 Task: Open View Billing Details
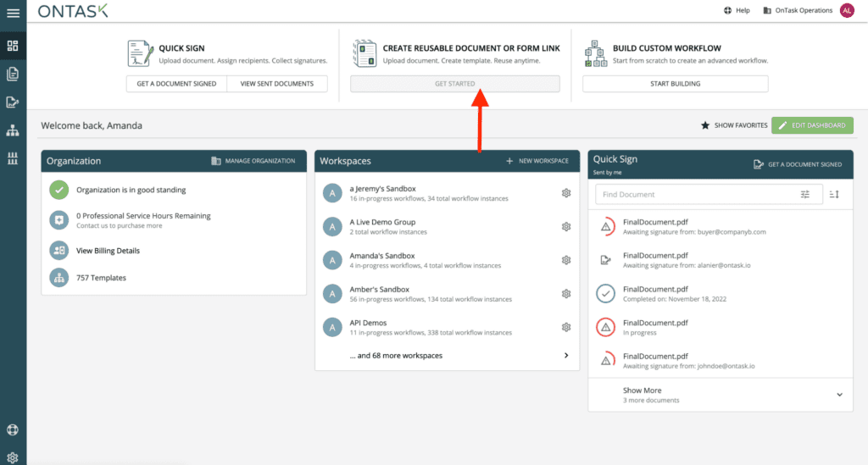pos(108,251)
